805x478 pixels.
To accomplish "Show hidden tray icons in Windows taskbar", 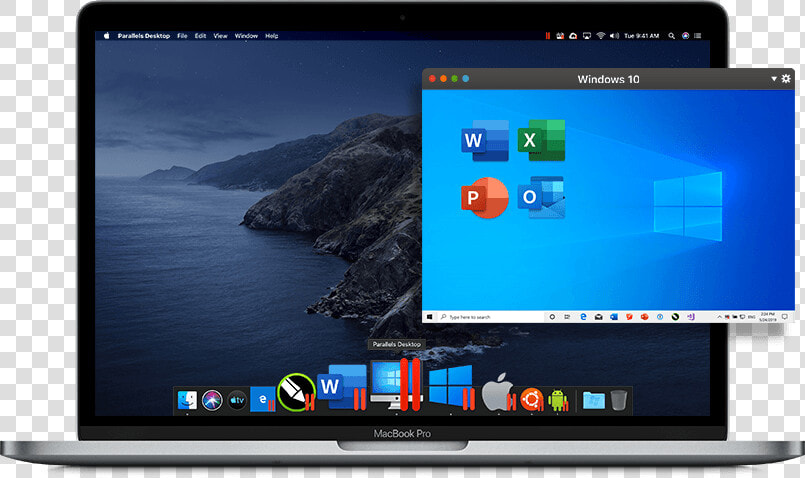I will click(719, 317).
